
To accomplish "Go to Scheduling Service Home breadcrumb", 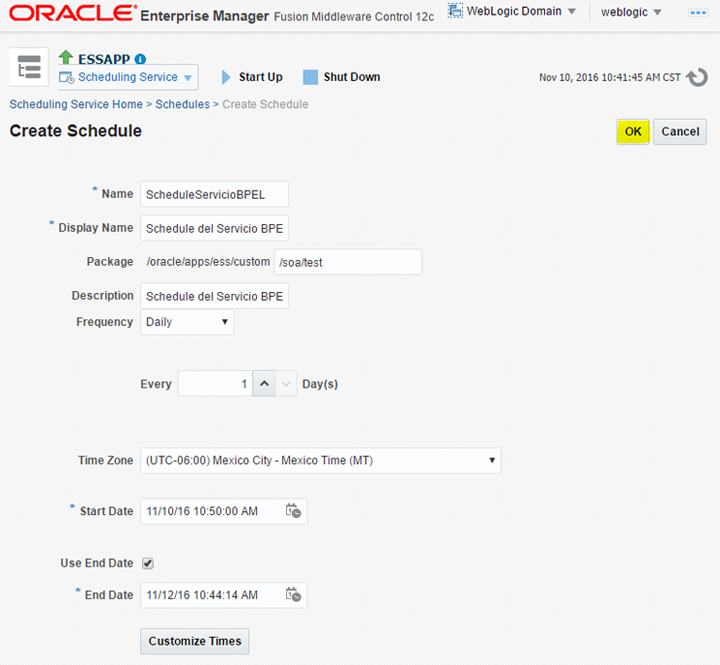I will 76,104.
